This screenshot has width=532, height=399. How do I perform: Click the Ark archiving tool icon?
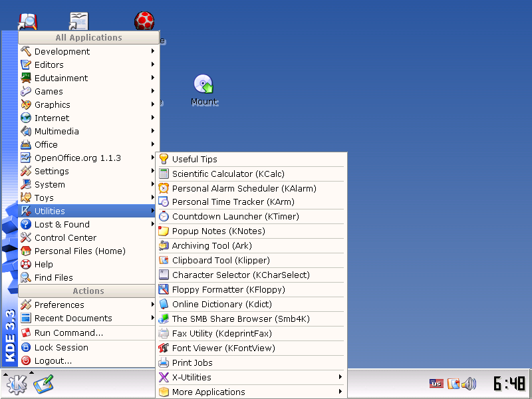[x=164, y=245]
